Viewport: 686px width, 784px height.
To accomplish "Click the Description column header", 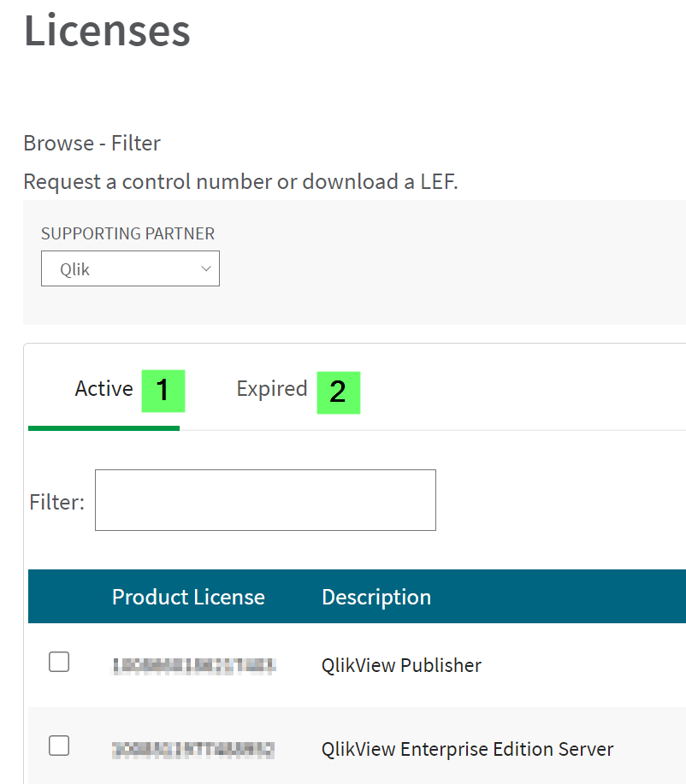I will [376, 597].
